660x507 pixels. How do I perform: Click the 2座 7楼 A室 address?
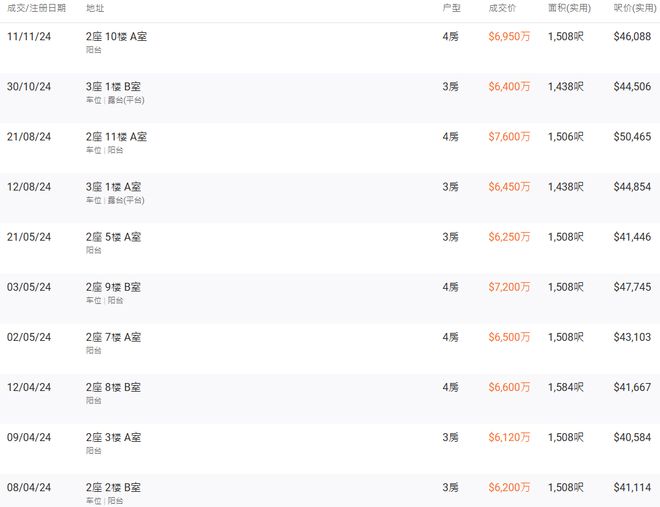113,337
